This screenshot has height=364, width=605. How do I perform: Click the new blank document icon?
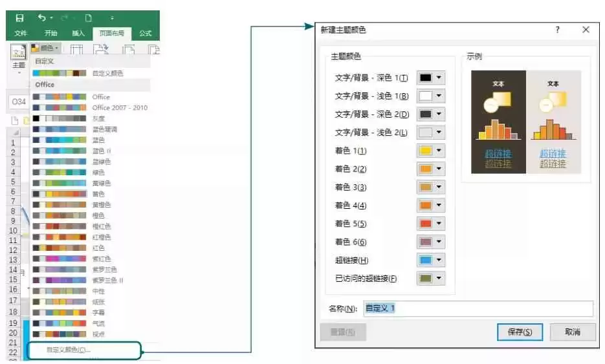click(x=89, y=18)
